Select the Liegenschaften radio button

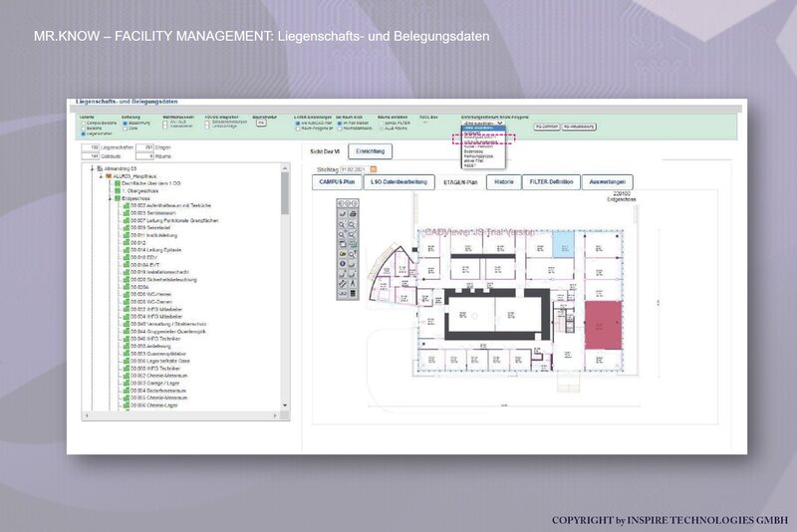83,133
